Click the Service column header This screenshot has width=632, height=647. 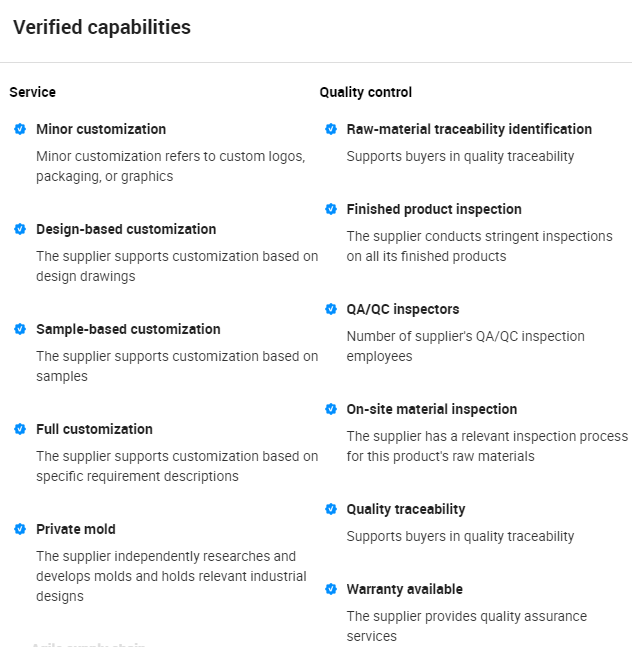(33, 92)
